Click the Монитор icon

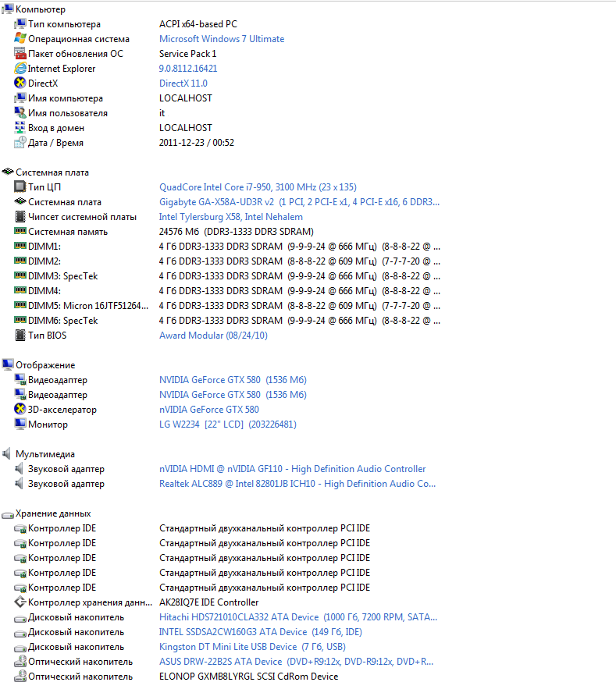20,424
